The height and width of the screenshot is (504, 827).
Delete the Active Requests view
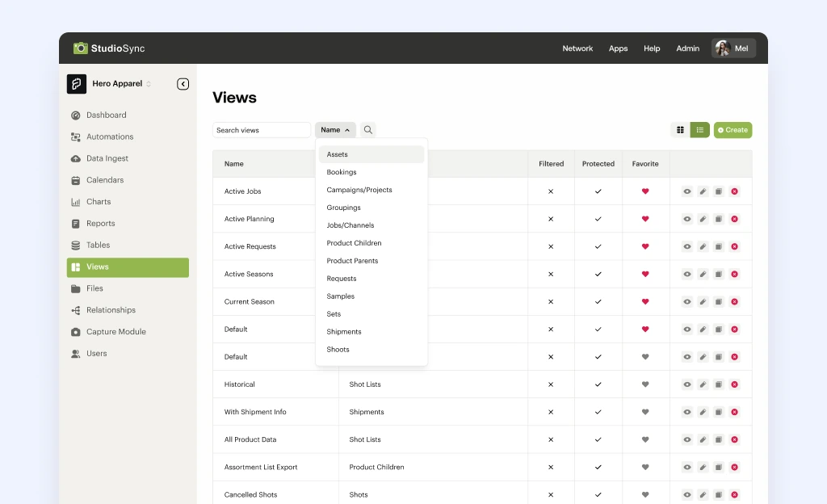pyautogui.click(x=734, y=246)
